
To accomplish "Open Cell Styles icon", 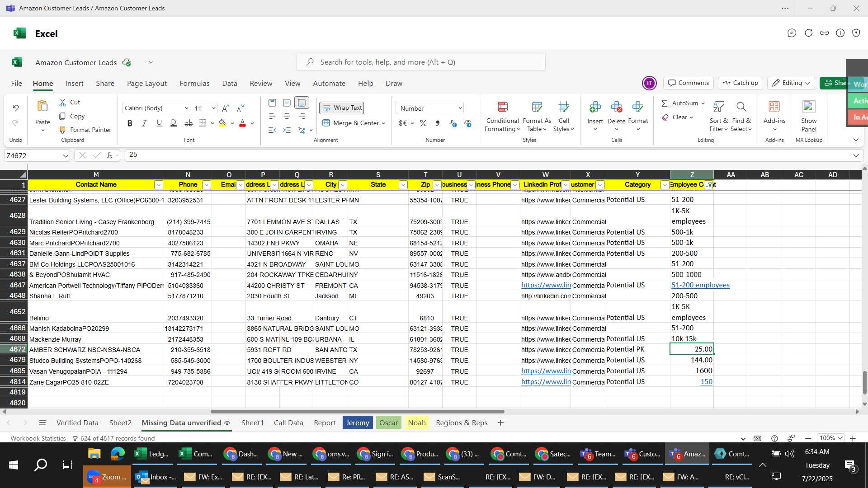I will click(x=564, y=107).
